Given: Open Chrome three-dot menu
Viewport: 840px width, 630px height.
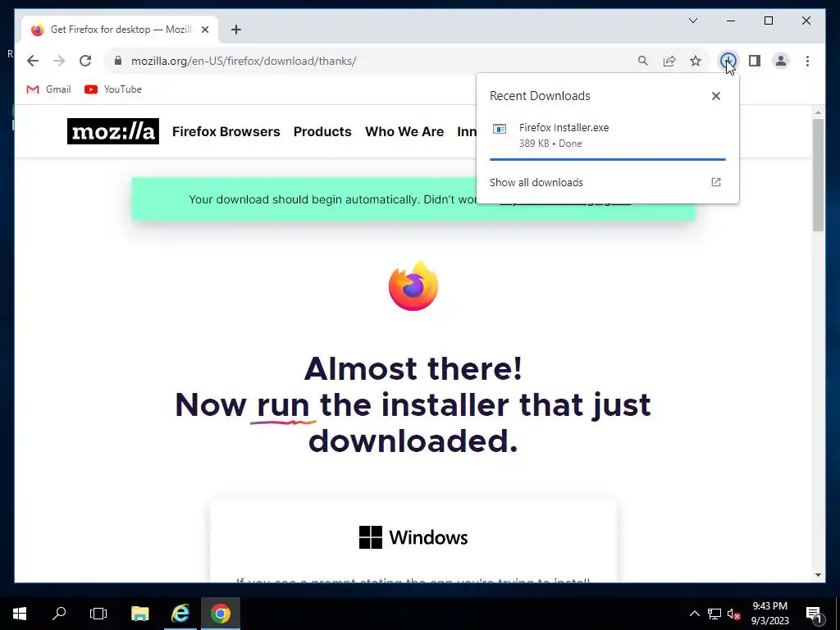Looking at the screenshot, I should click(x=807, y=61).
